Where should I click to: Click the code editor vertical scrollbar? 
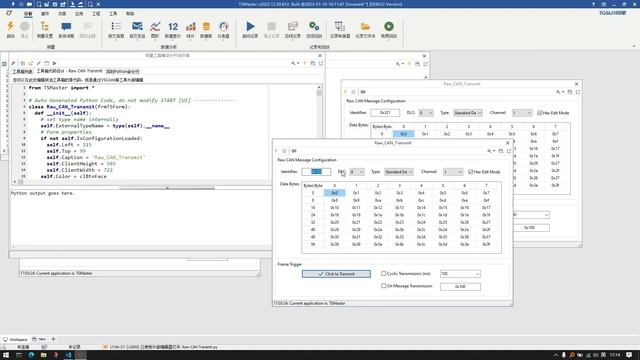[319, 131]
